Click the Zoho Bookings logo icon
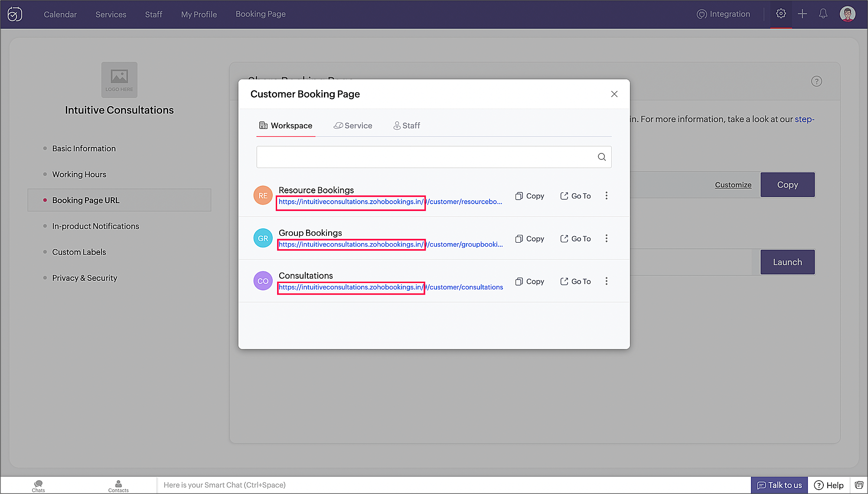The width and height of the screenshot is (868, 494). [15, 14]
